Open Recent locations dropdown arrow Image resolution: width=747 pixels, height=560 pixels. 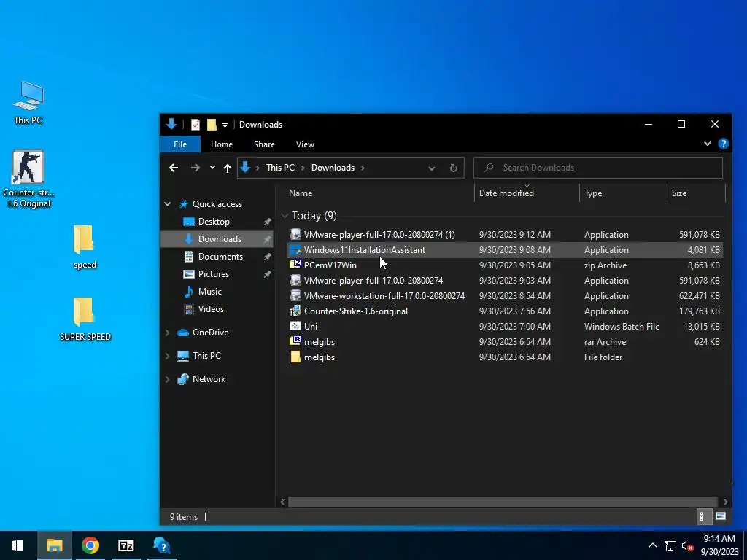click(x=212, y=168)
